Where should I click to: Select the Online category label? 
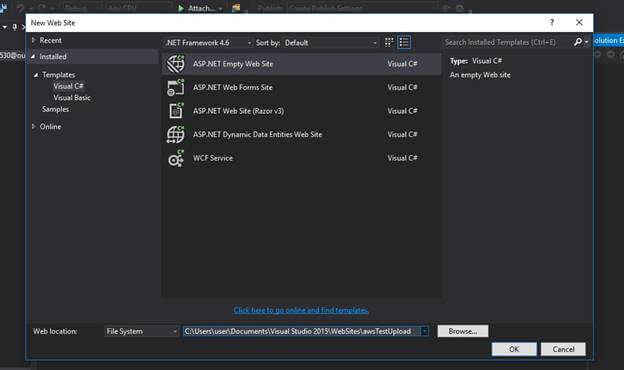[51, 127]
